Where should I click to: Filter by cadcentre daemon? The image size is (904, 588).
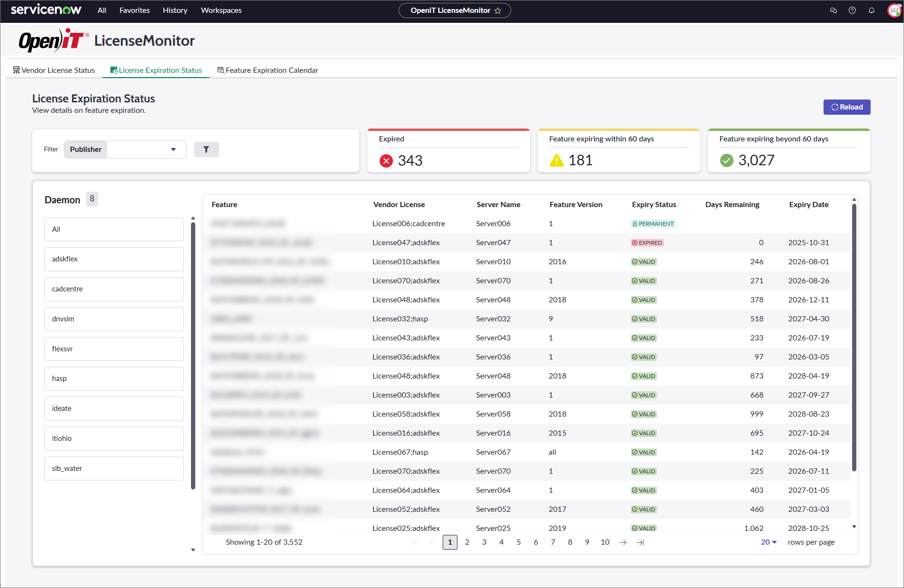point(114,289)
